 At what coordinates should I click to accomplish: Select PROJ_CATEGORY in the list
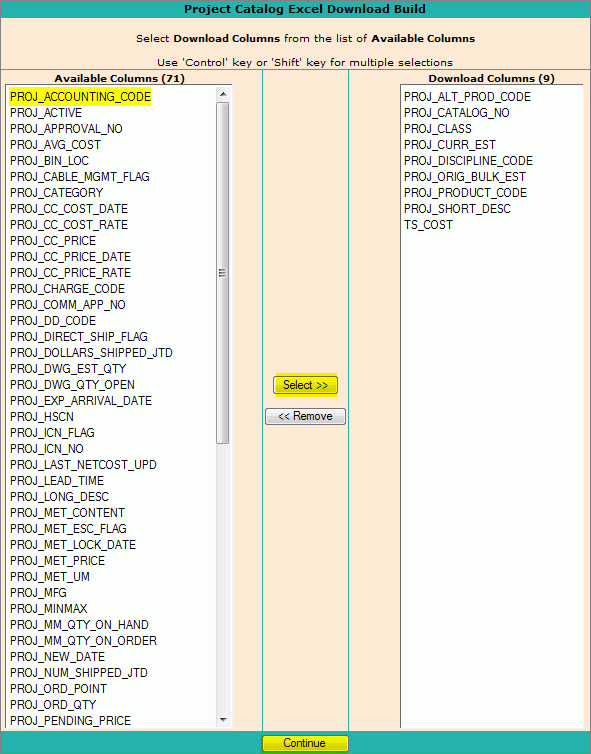pyautogui.click(x=57, y=193)
